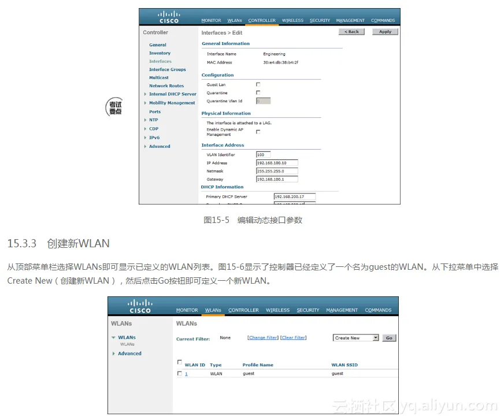This screenshot has width=504, height=420.
Task: Expand the CDP arrow in Controller sidebar
Action: point(145,128)
